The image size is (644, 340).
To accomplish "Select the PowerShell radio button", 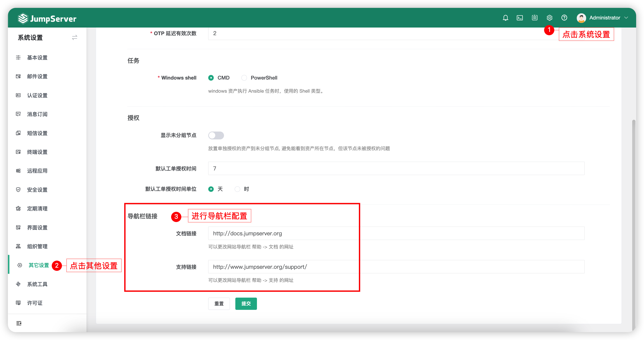I will tap(244, 78).
